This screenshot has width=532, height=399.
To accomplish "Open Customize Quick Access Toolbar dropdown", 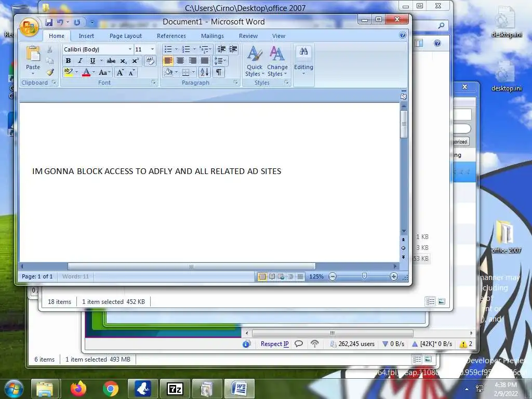I will click(x=92, y=22).
